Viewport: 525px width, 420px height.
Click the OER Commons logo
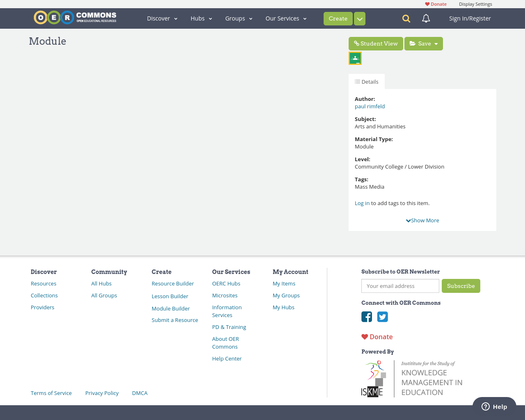pyautogui.click(x=75, y=18)
